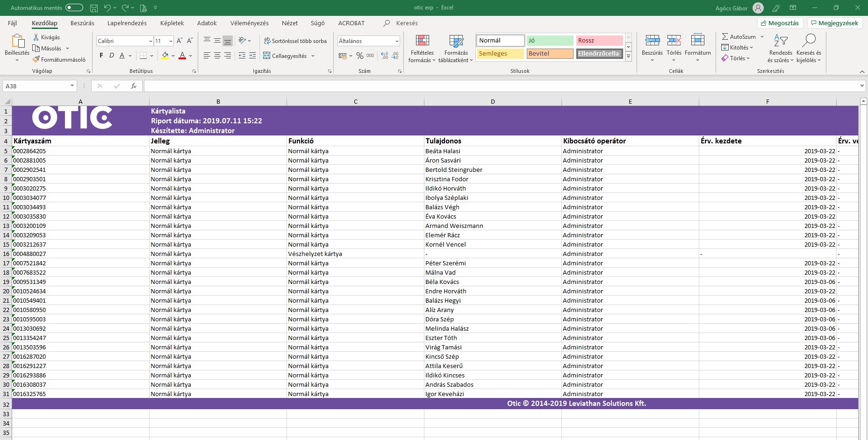
Task: Open the Calibri font name dropdown
Action: tap(150, 41)
